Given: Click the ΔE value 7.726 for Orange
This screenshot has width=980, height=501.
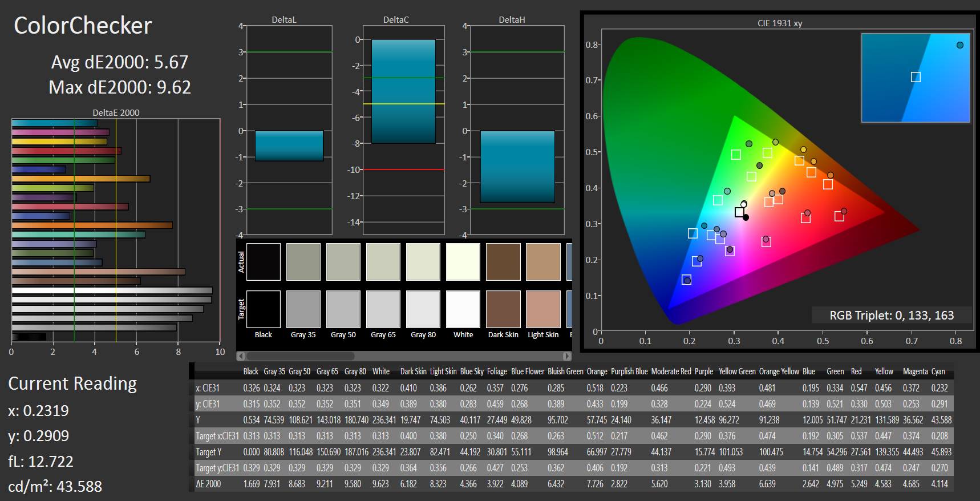Looking at the screenshot, I should 595,484.
